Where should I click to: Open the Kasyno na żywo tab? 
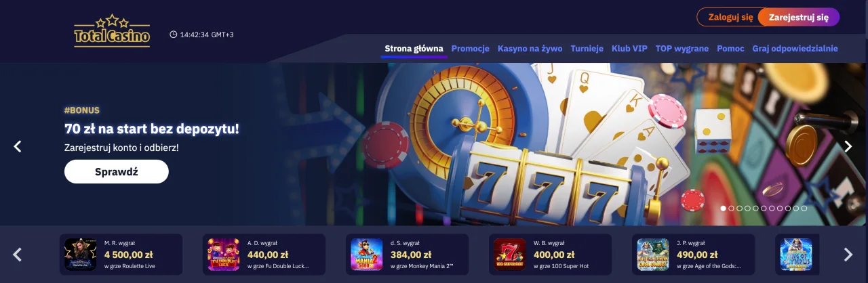(x=530, y=49)
